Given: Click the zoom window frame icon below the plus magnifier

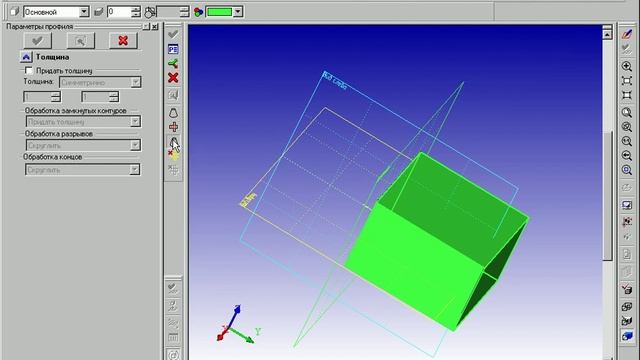Looking at the screenshot, I should (627, 81).
